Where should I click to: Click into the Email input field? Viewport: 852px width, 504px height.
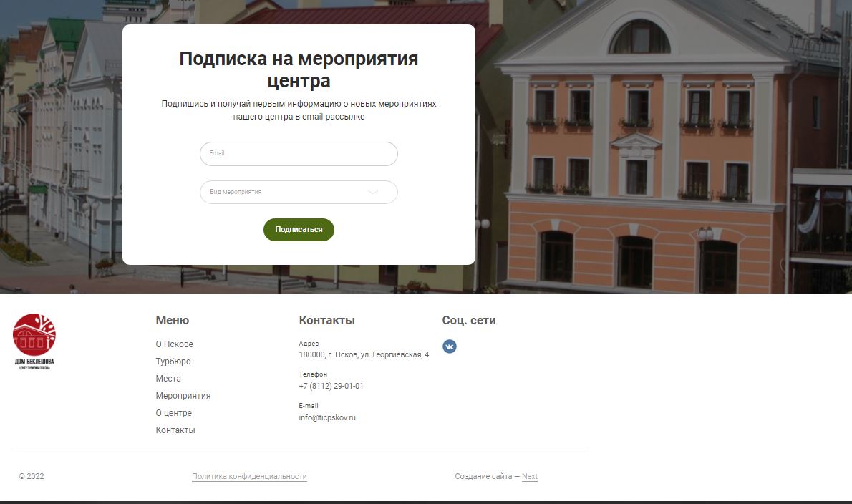point(299,154)
